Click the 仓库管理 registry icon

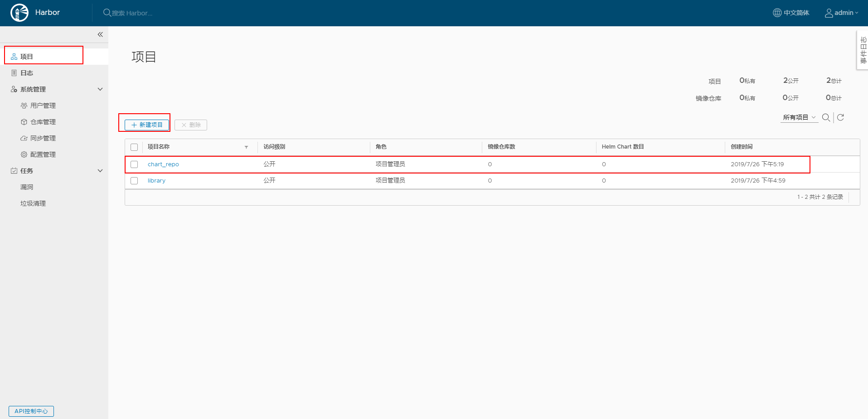click(24, 121)
